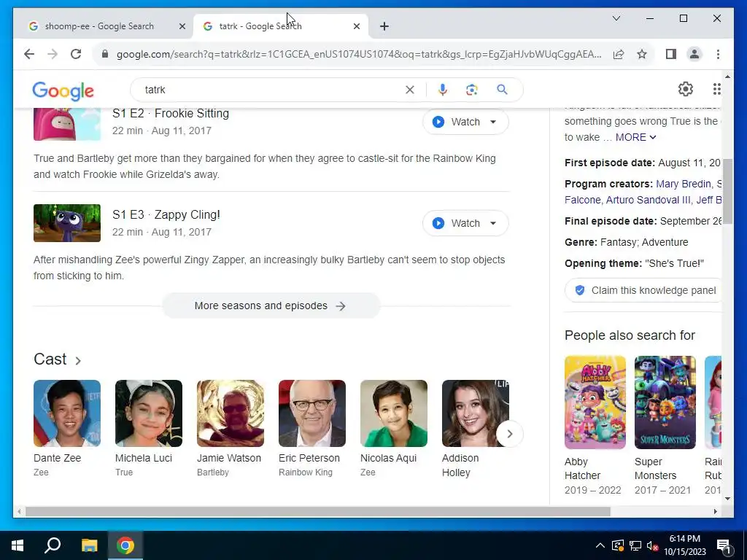Click Claim this knowledge panel
Viewport: 747px width, 560px height.
(x=644, y=290)
